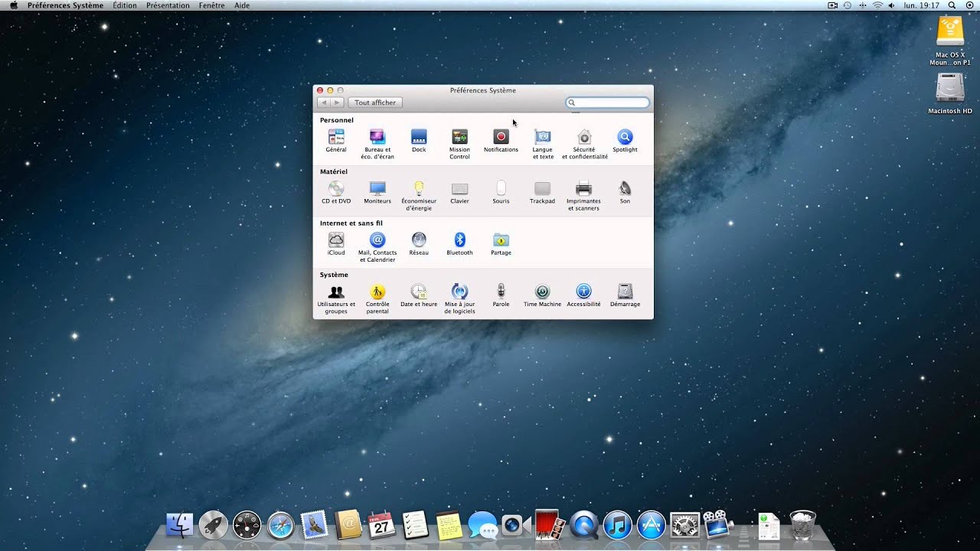
Task: Open Date et heure settings
Action: [419, 295]
